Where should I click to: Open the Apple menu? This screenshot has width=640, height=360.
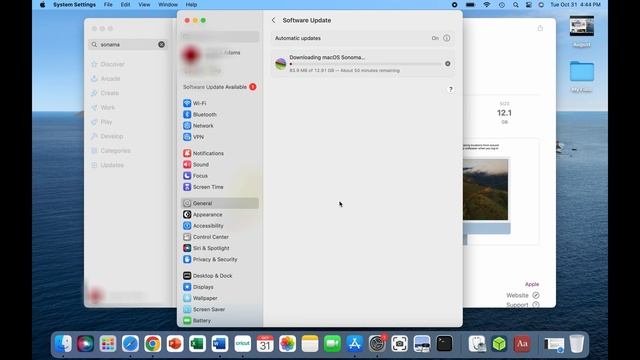click(43, 5)
